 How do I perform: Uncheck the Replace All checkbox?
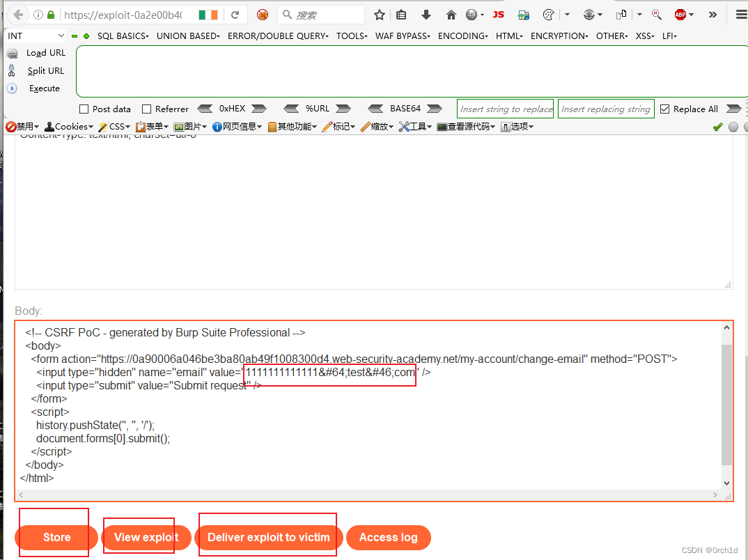pos(664,109)
